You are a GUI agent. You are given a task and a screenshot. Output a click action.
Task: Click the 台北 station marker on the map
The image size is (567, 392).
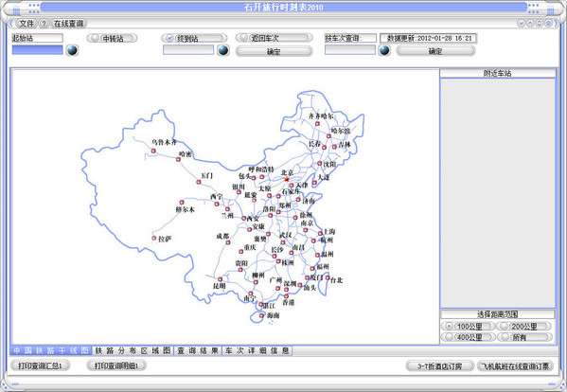(x=328, y=277)
